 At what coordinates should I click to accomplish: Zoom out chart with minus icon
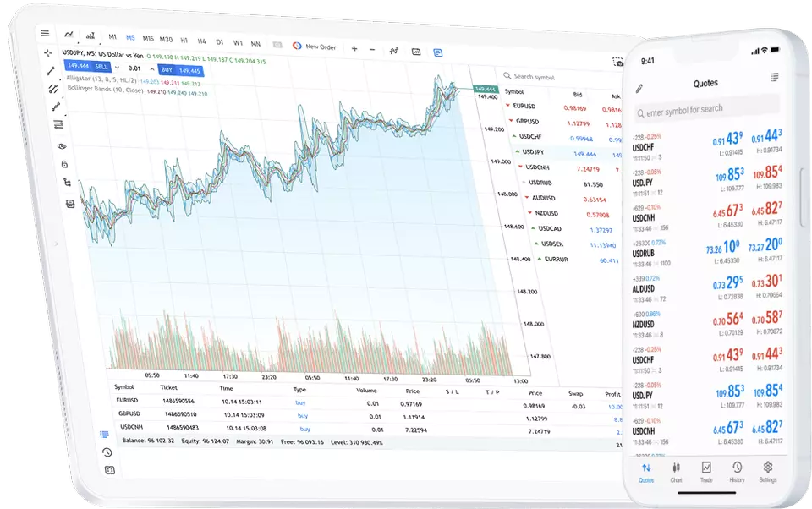(372, 49)
